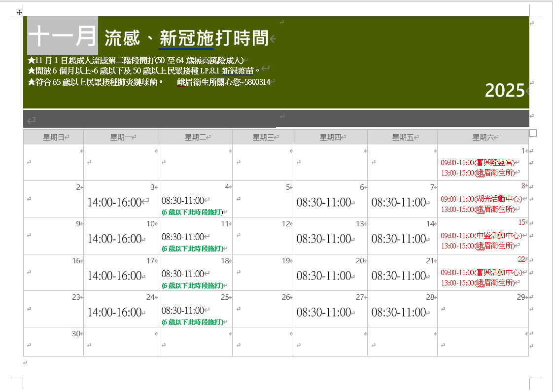Click the red 湖光活動中心 time entry
553x392 pixels.
click(x=481, y=199)
